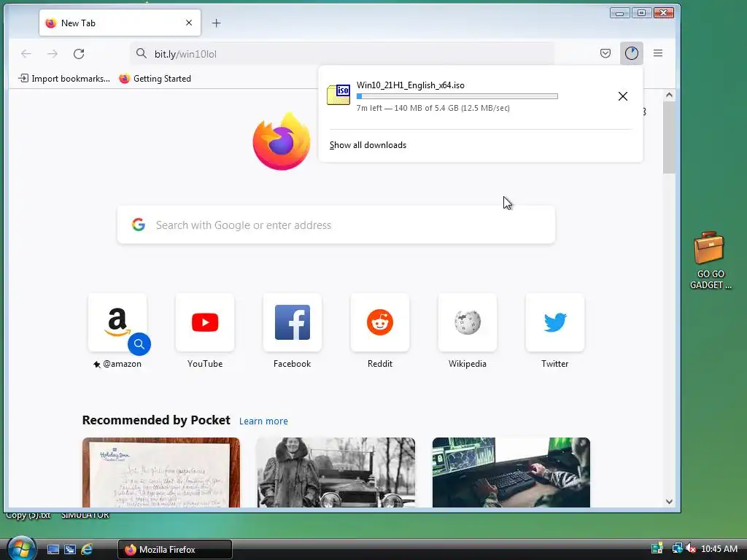Click Switch between windows quick launch icon
The width and height of the screenshot is (747, 560).
click(x=70, y=550)
